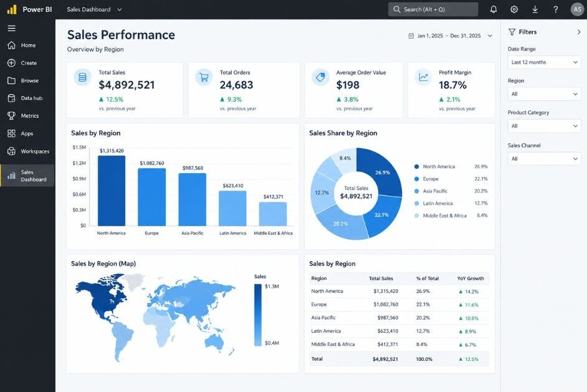Open the Product Category filter dropdown

pyautogui.click(x=545, y=126)
